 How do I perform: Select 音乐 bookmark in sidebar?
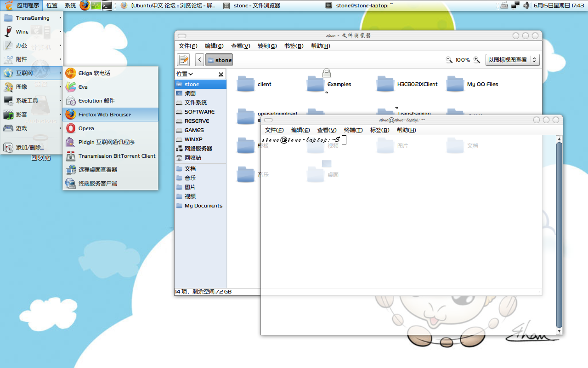[x=201, y=178]
